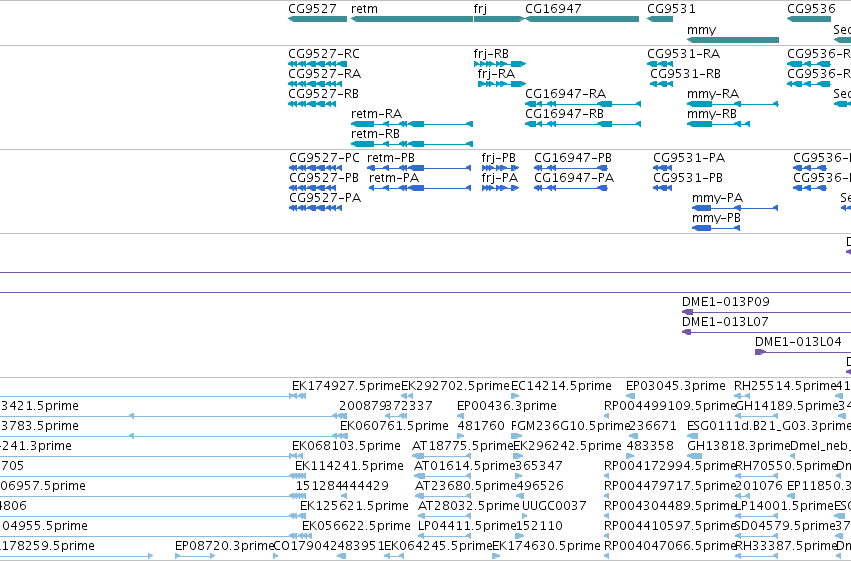Open the retm-RA transcript
The width and height of the screenshot is (851, 561).
(376, 114)
